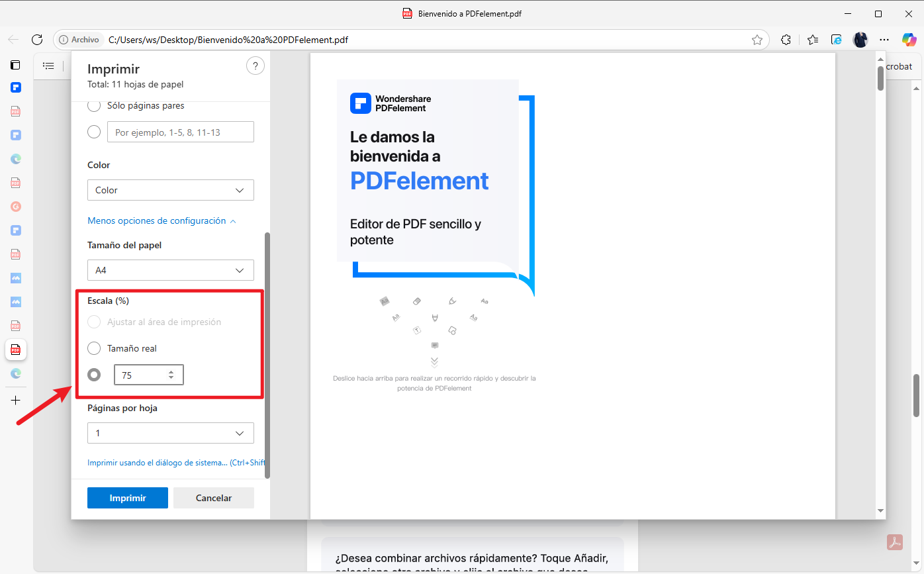The height and width of the screenshot is (574, 924).
Task: Click the browser refresh button
Action: click(37, 40)
